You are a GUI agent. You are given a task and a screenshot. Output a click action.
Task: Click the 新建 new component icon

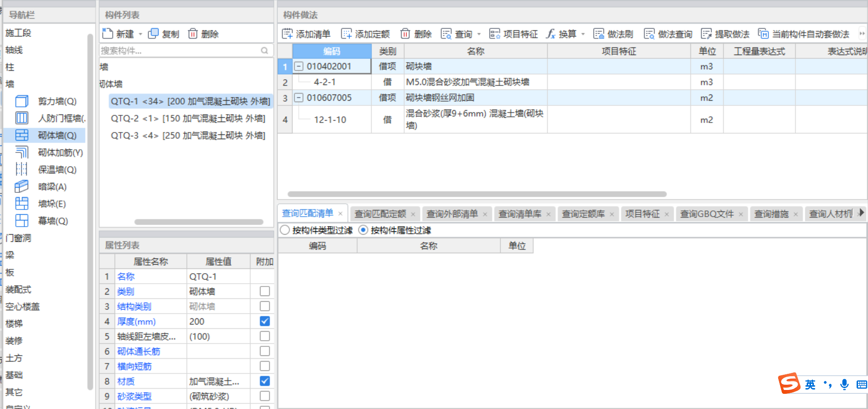click(x=107, y=34)
